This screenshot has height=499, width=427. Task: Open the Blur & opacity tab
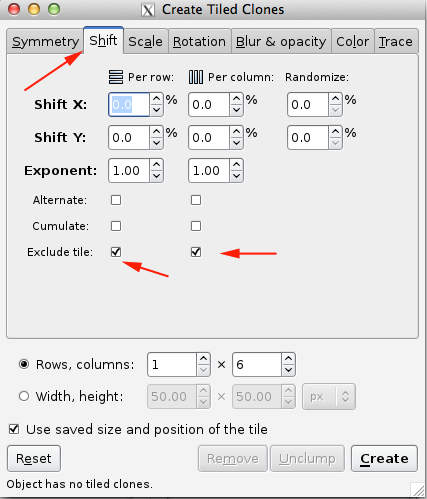pos(281,42)
